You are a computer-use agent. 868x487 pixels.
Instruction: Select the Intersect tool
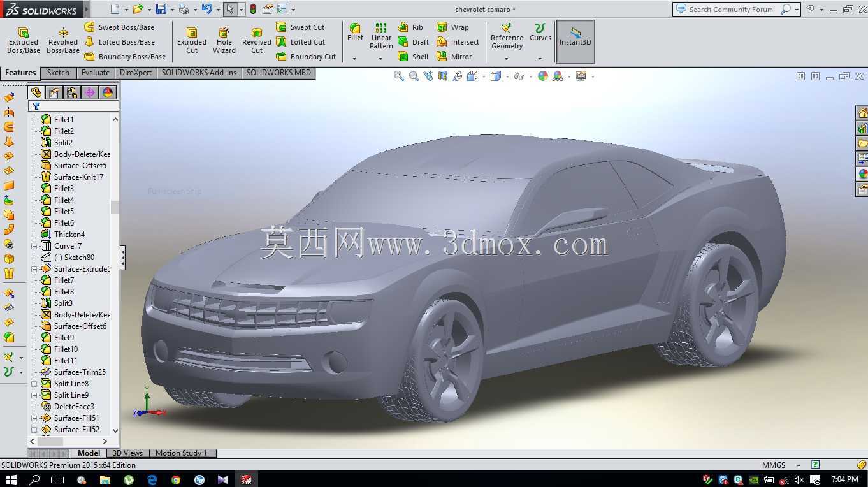pyautogui.click(x=458, y=42)
